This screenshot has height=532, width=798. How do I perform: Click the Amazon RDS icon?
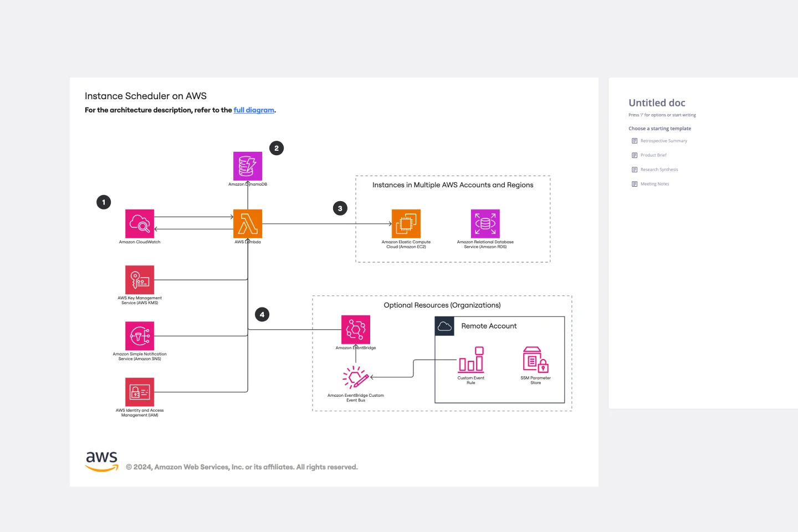tap(485, 224)
